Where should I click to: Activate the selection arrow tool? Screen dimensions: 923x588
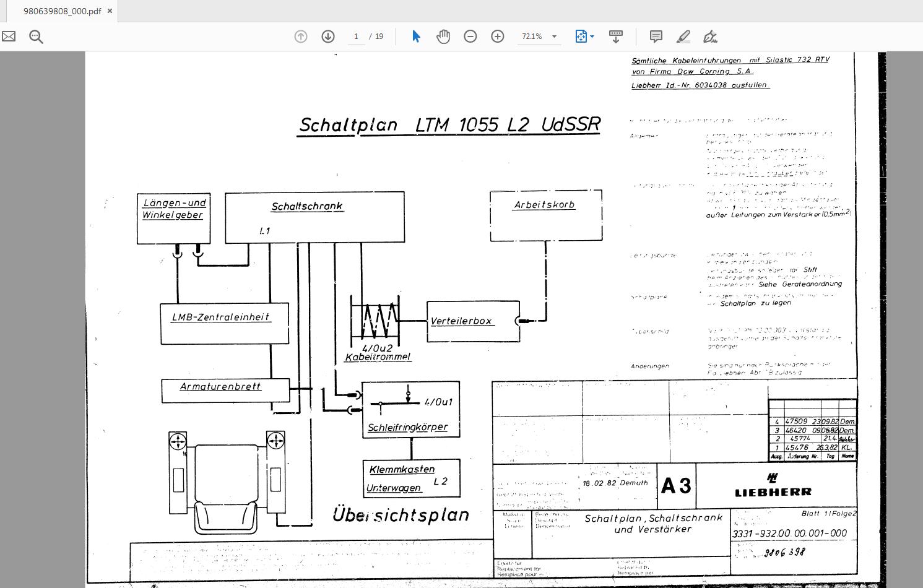pos(416,37)
